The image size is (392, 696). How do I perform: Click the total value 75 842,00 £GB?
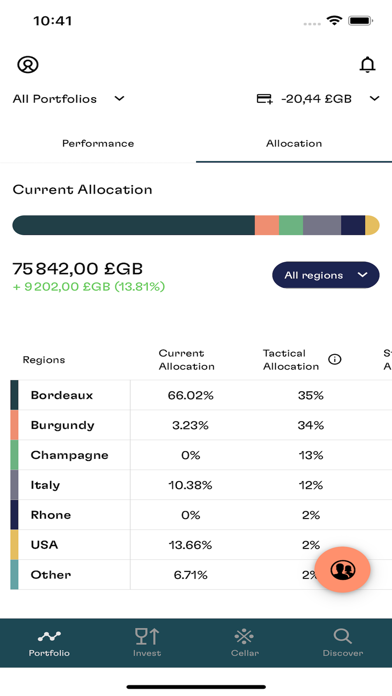coord(78,269)
